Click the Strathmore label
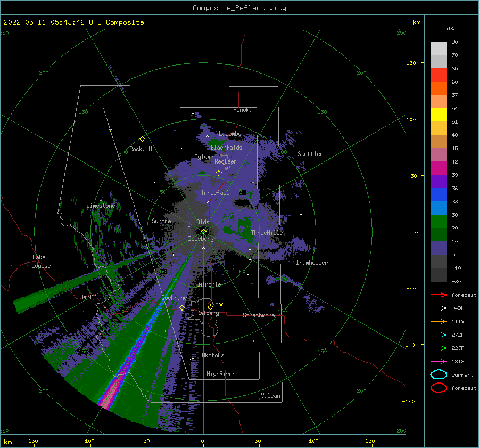 [x=259, y=315]
